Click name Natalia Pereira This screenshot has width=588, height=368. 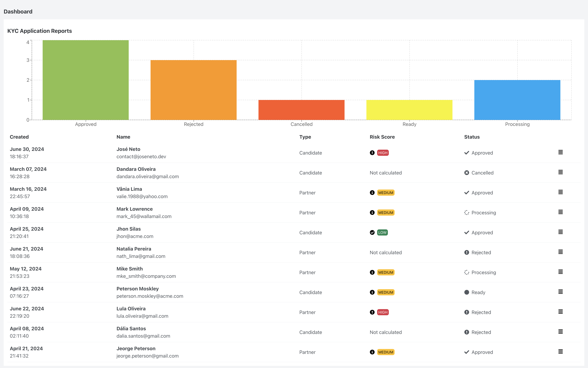pos(134,249)
